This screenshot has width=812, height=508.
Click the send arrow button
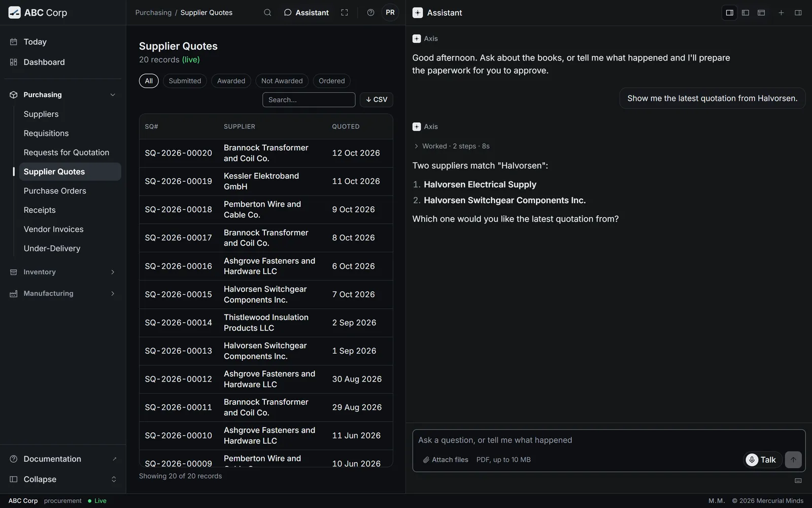coord(793,460)
